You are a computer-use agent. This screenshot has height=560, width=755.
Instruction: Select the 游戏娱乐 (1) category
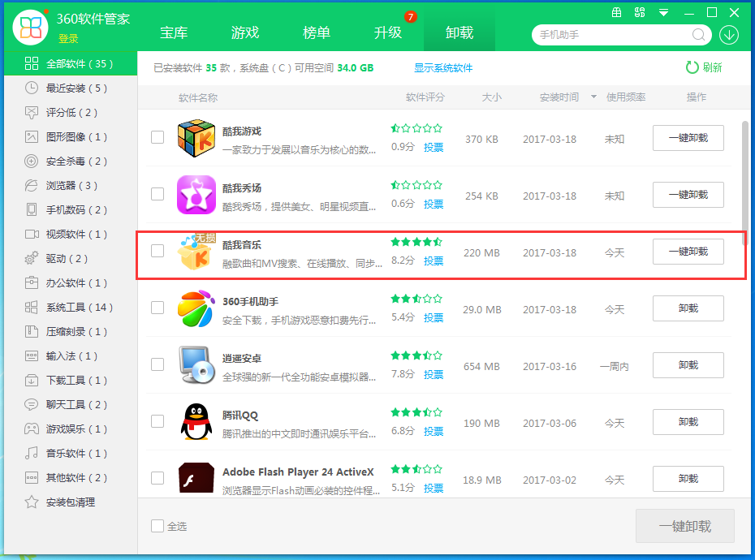(71, 429)
